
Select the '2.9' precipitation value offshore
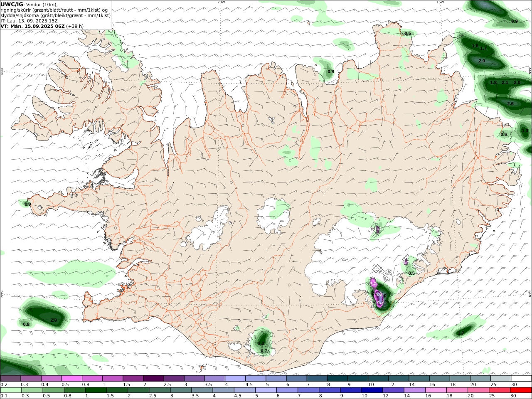(x=482, y=61)
